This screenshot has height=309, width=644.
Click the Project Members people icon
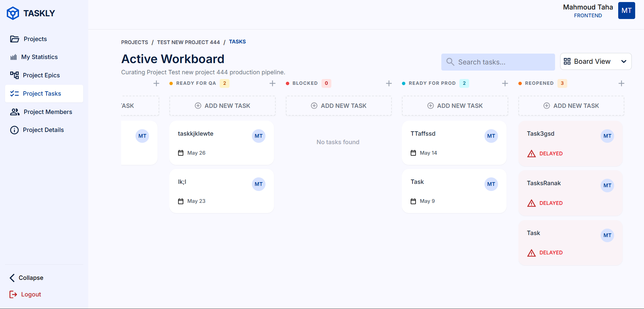pos(15,112)
